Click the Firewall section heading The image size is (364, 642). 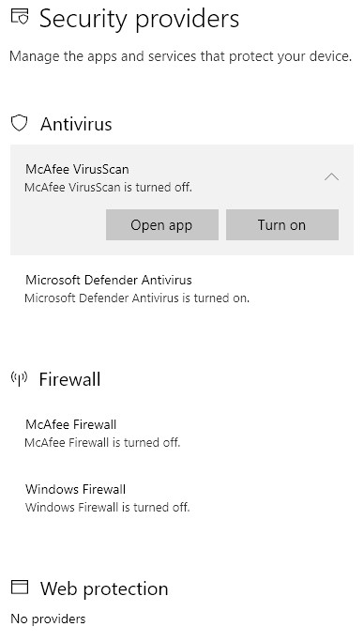pos(69,379)
